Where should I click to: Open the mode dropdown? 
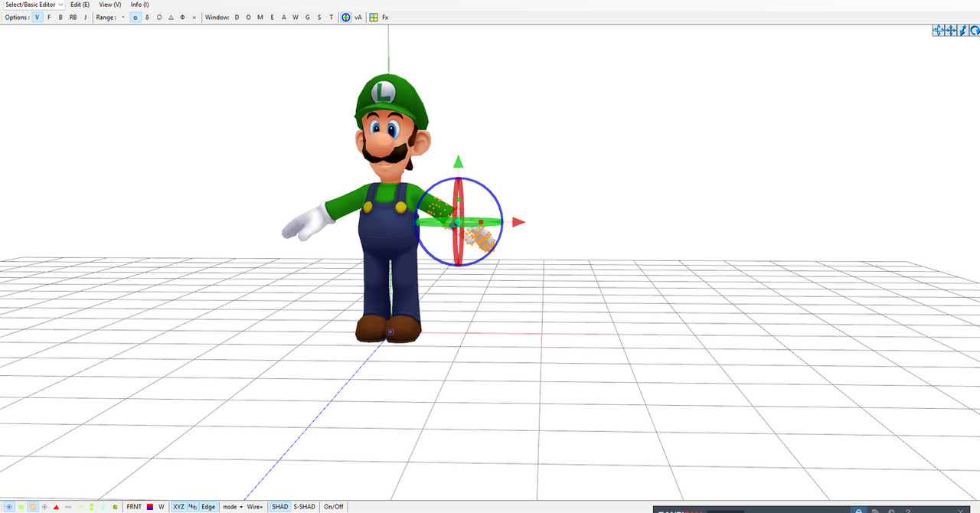[x=232, y=507]
